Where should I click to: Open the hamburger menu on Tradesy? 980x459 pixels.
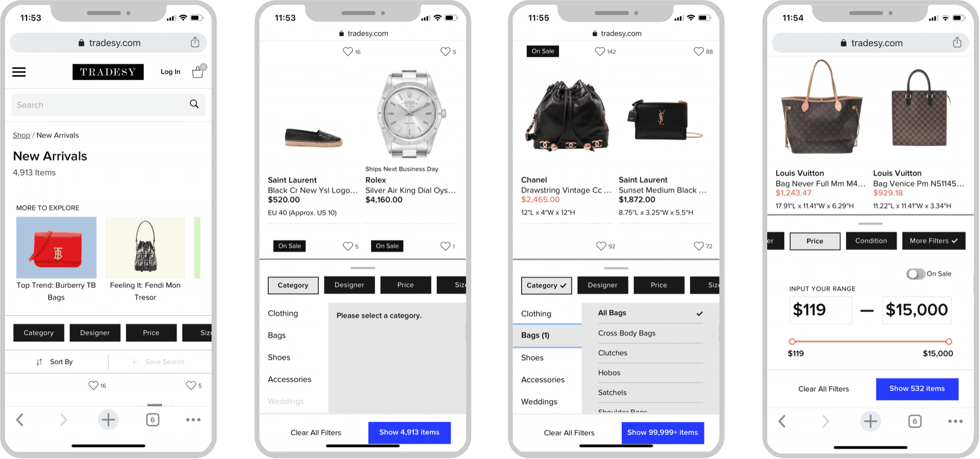[19, 72]
